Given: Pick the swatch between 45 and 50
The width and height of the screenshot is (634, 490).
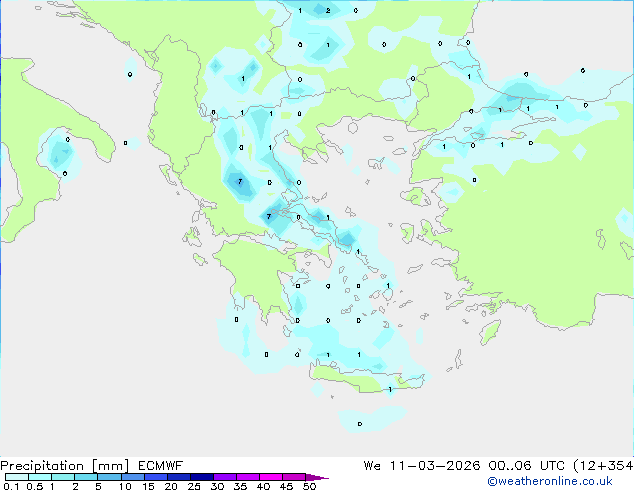Looking at the screenshot, I should pyautogui.click(x=294, y=477).
